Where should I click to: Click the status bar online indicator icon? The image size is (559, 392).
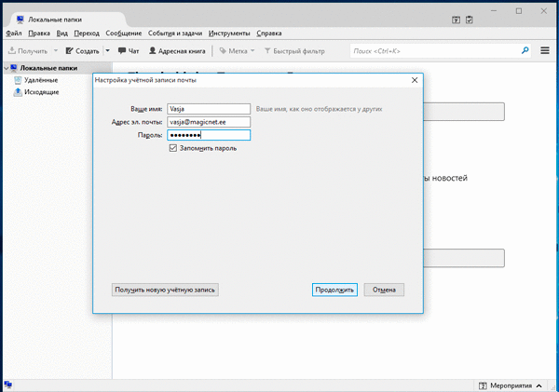7,385
